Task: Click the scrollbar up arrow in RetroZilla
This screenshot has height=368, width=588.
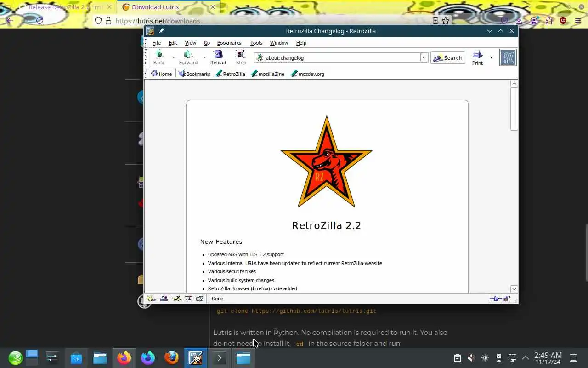Action: pyautogui.click(x=514, y=84)
